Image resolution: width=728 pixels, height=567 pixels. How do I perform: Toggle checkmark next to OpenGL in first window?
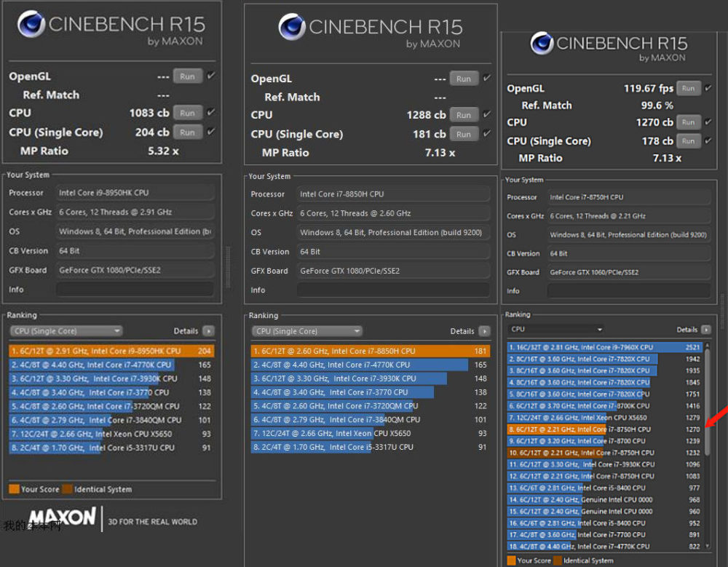pyautogui.click(x=212, y=76)
